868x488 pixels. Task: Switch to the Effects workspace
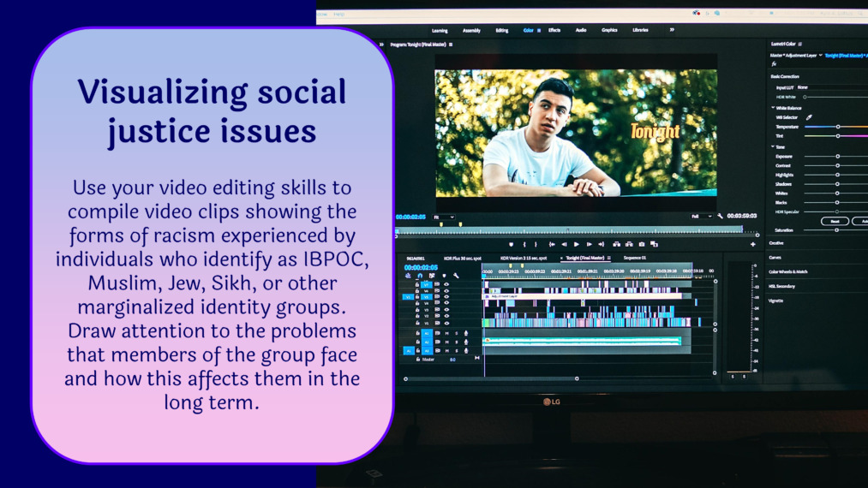tap(554, 31)
